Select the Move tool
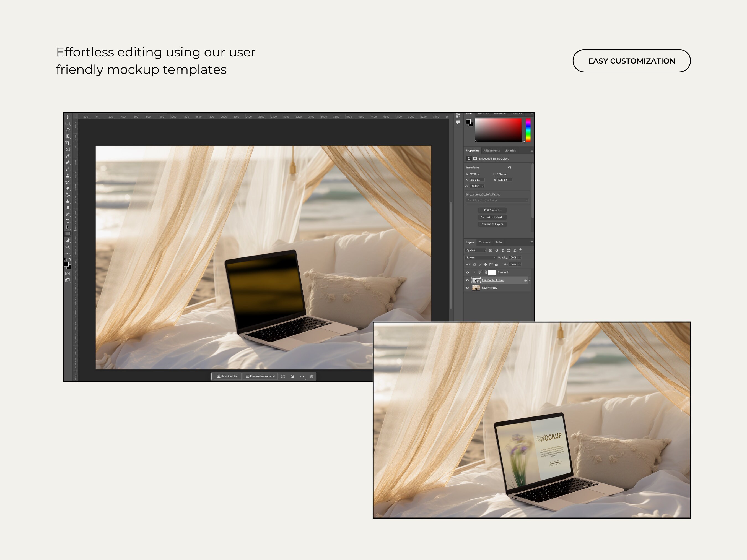 [x=68, y=117]
